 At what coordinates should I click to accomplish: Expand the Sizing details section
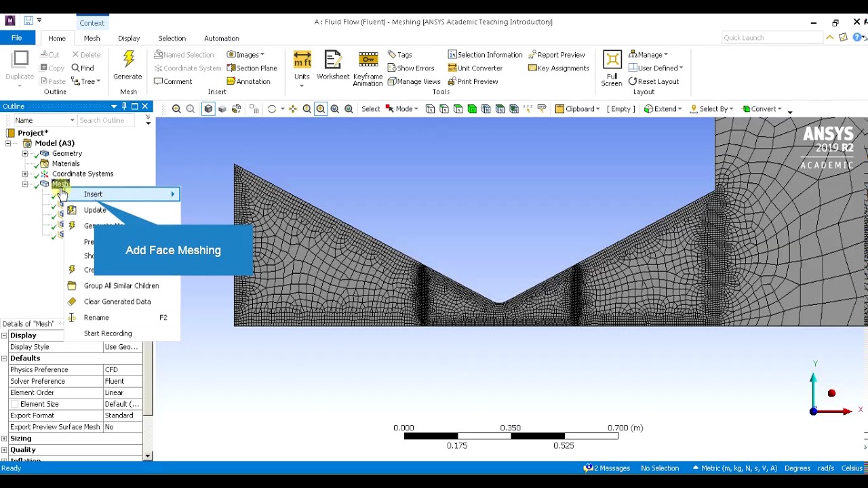4,439
